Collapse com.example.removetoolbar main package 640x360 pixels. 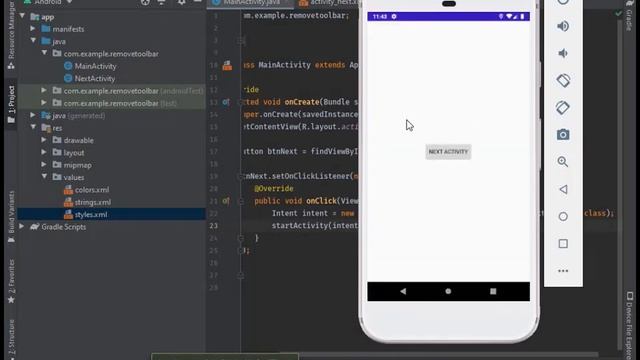click(44, 53)
